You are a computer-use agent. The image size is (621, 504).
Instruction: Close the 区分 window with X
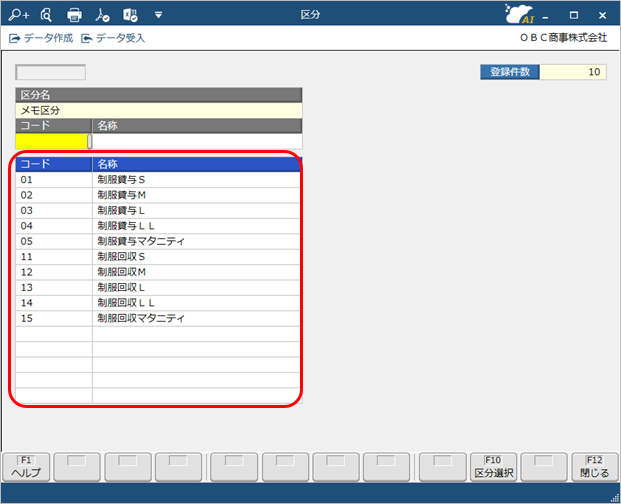pos(602,15)
